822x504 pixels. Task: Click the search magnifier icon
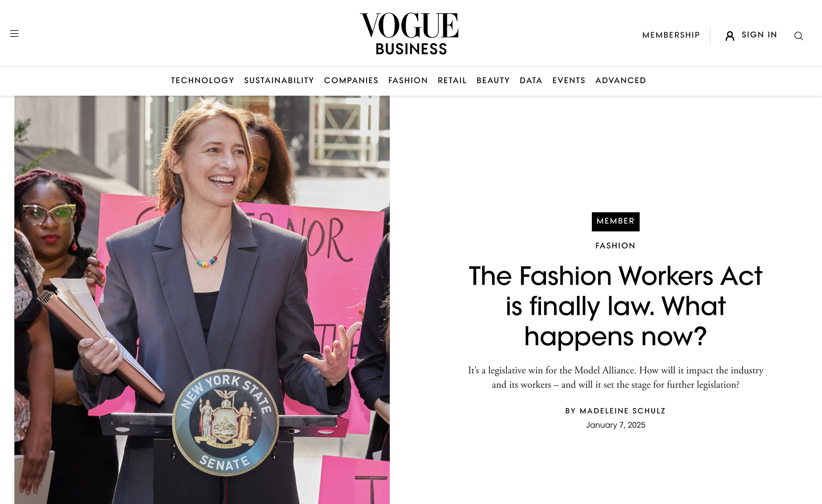(x=798, y=36)
